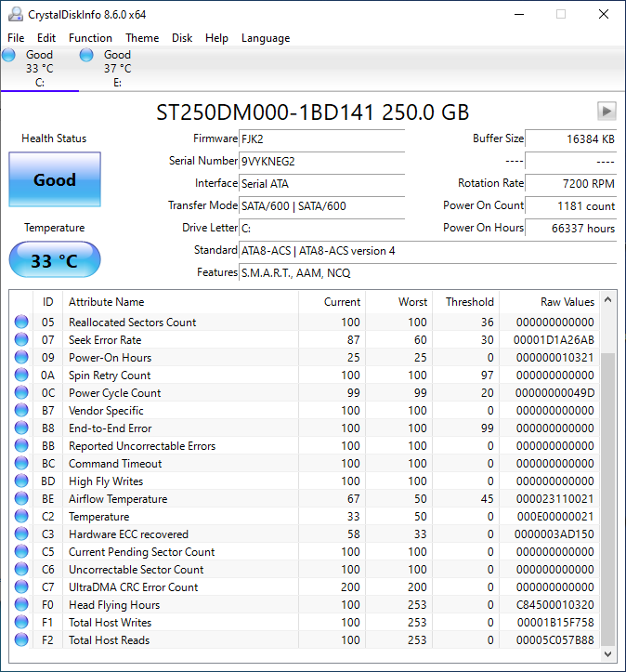Image resolution: width=626 pixels, height=672 pixels.
Task: Go to next disk with arrow button
Action: [606, 112]
